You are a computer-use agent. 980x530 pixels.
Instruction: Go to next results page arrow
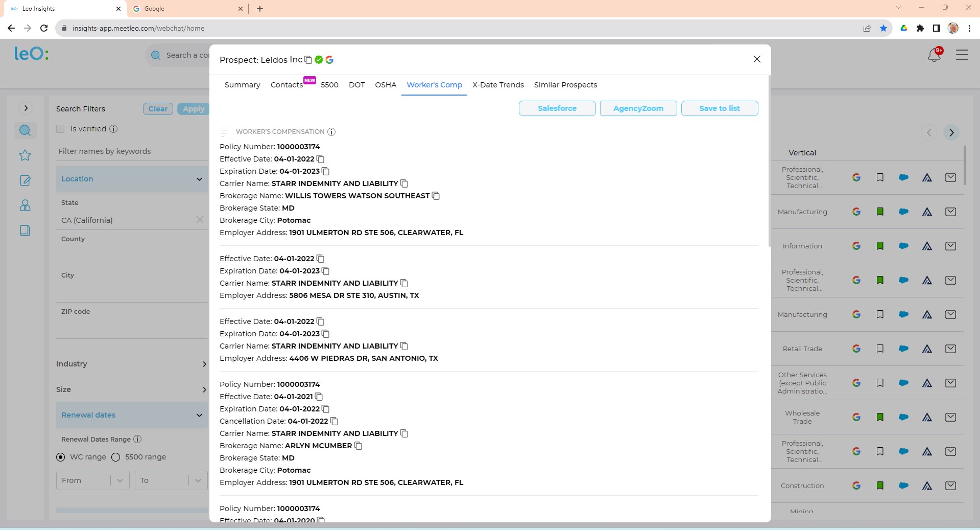click(x=951, y=133)
